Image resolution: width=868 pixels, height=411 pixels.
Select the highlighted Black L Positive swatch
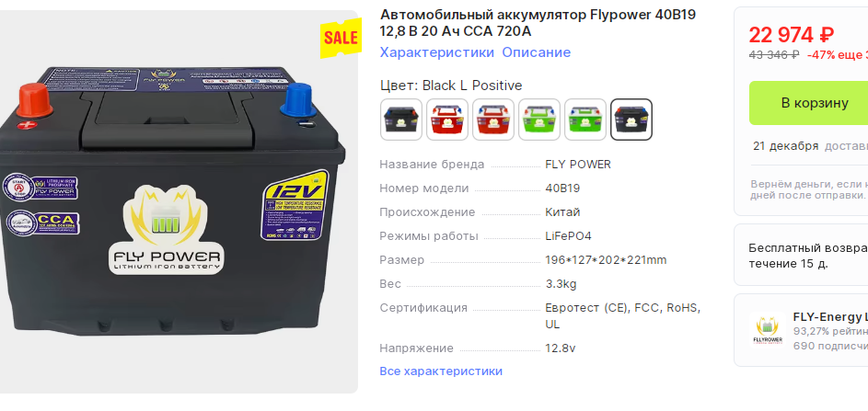click(631, 120)
